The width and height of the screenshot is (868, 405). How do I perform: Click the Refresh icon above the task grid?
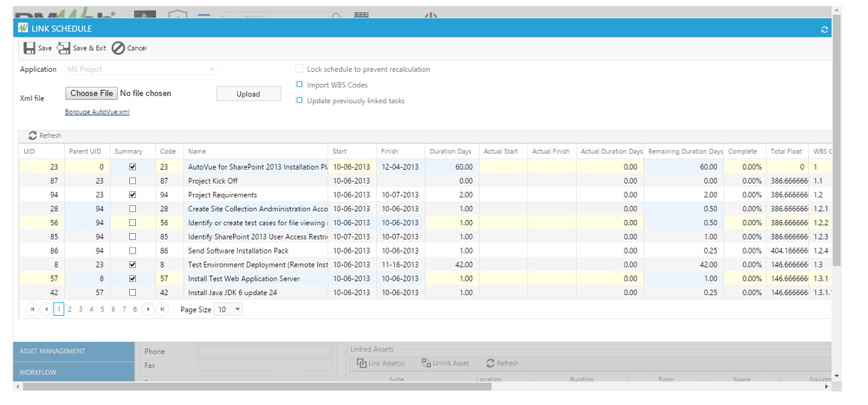(32, 135)
